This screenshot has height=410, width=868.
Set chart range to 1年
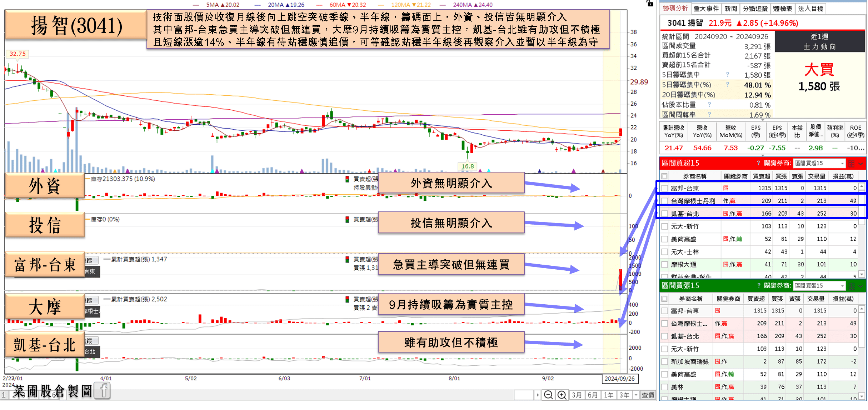(x=609, y=395)
